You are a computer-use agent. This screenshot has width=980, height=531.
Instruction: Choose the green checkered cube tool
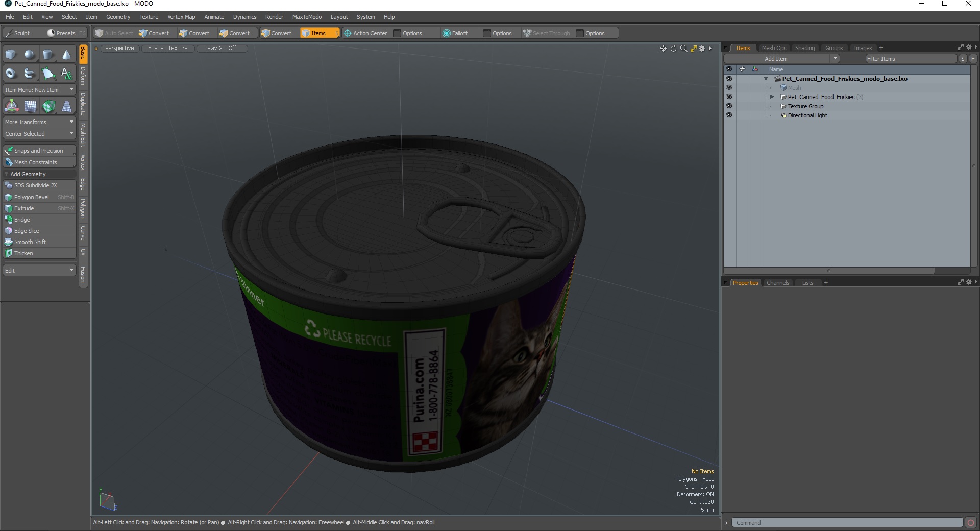click(x=48, y=106)
